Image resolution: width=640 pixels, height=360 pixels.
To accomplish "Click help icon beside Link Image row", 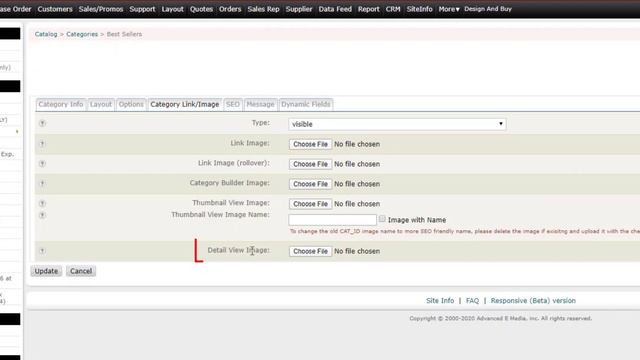I will pos(42,144).
